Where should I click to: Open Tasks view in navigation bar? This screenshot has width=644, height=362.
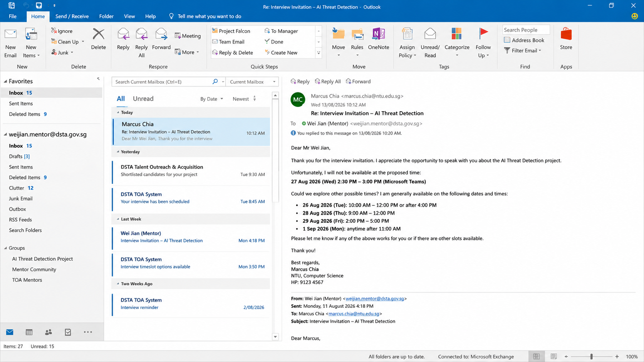click(x=68, y=332)
